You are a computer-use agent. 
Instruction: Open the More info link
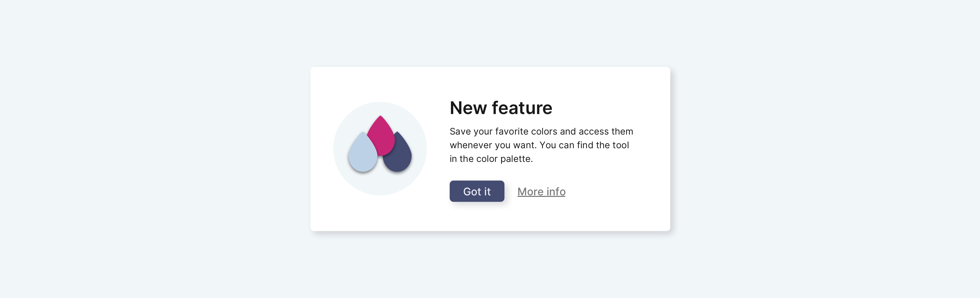[541, 192]
